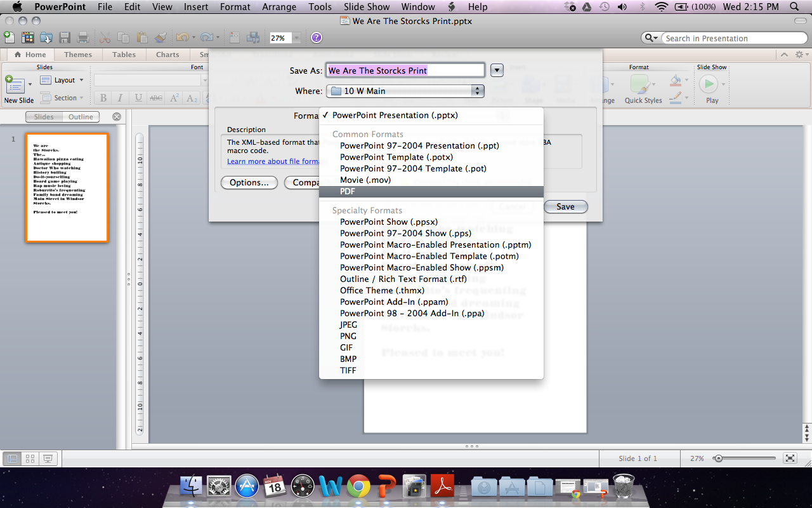This screenshot has height=508, width=812.
Task: Click the zoom slider in status bar
Action: [744, 458]
